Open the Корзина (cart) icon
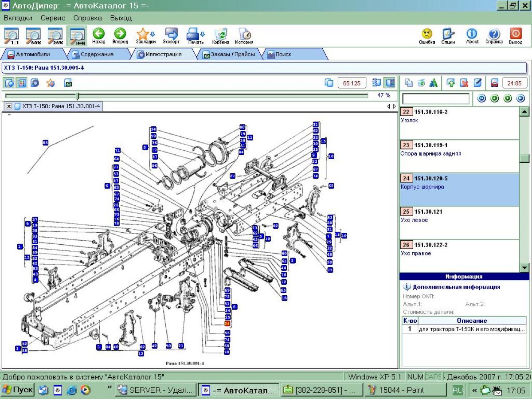 [220, 35]
